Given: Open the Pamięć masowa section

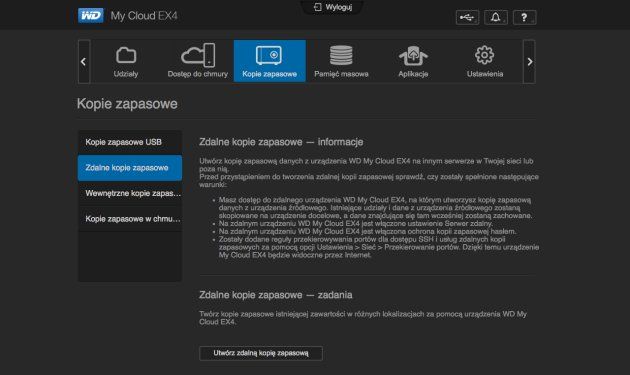Looking at the screenshot, I should (341, 61).
